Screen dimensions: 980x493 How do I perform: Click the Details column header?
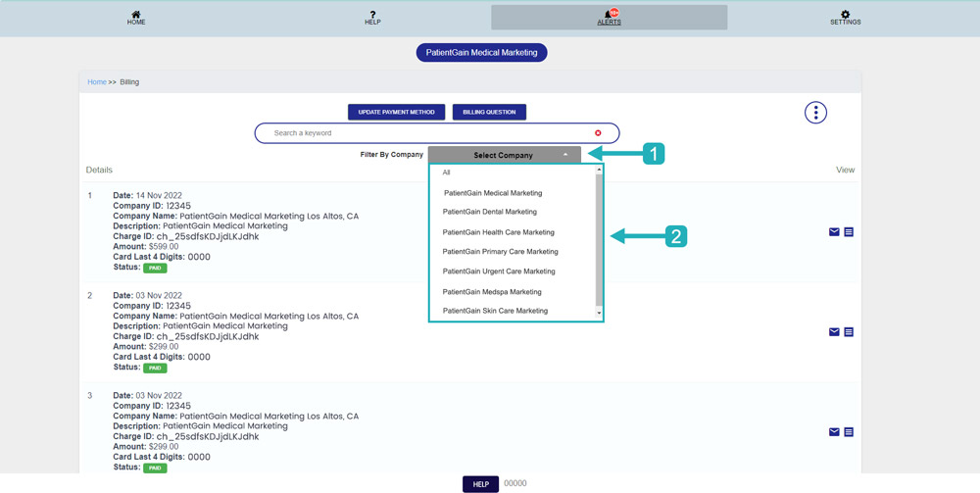coord(99,170)
